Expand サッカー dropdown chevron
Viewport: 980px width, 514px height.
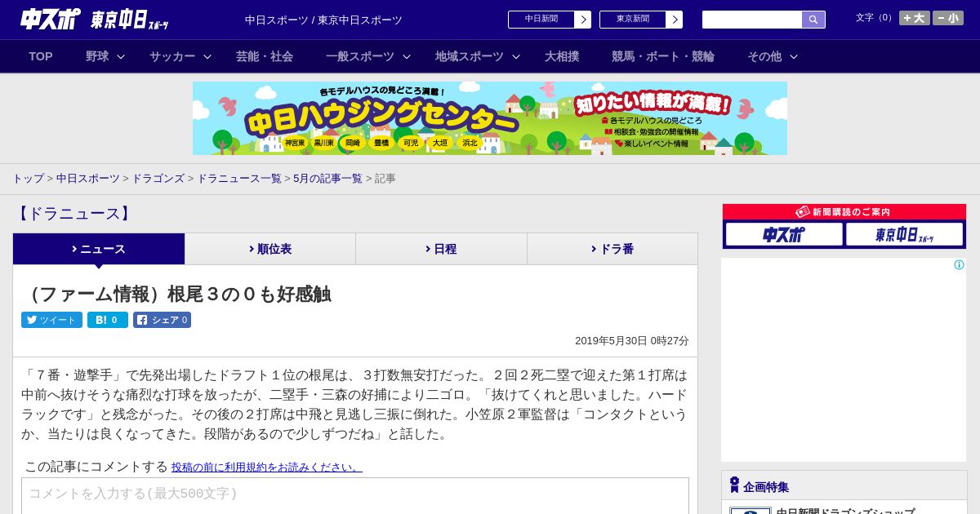click(x=207, y=56)
